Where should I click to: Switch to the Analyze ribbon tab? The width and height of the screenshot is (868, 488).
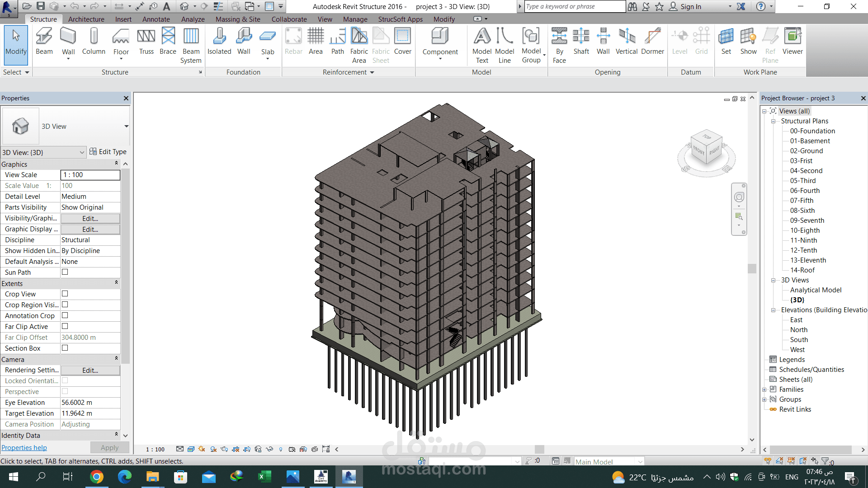click(193, 19)
